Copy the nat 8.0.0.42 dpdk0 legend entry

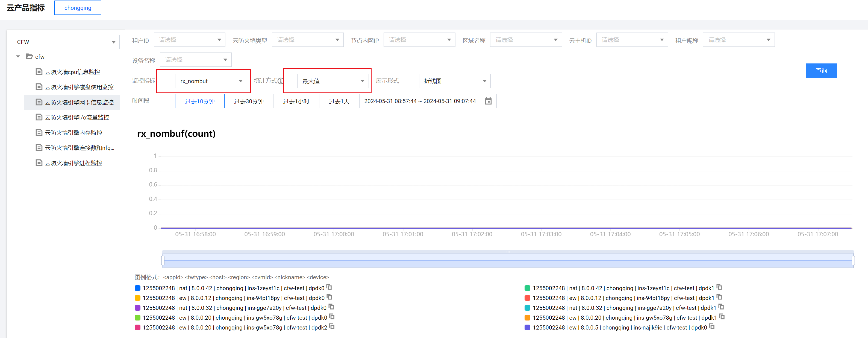click(x=329, y=287)
